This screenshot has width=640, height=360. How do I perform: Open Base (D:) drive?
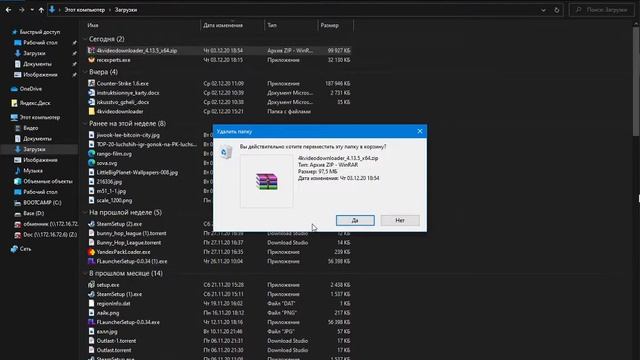[33, 213]
